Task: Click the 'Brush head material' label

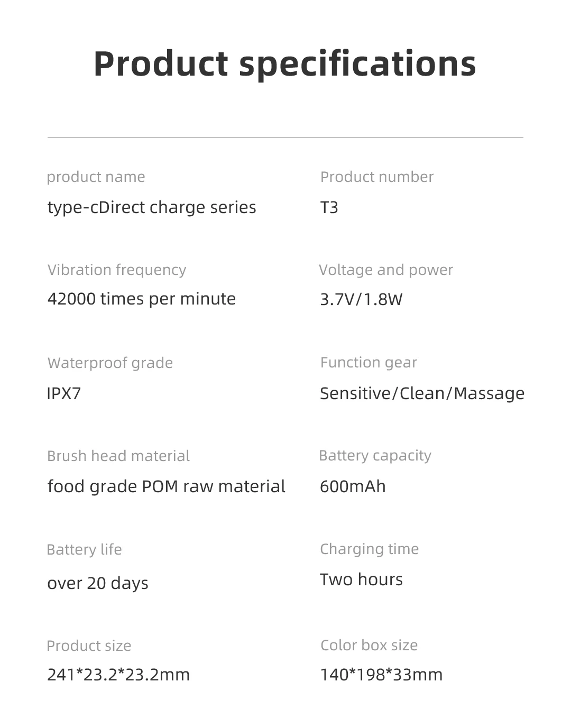Action: pyautogui.click(x=118, y=456)
